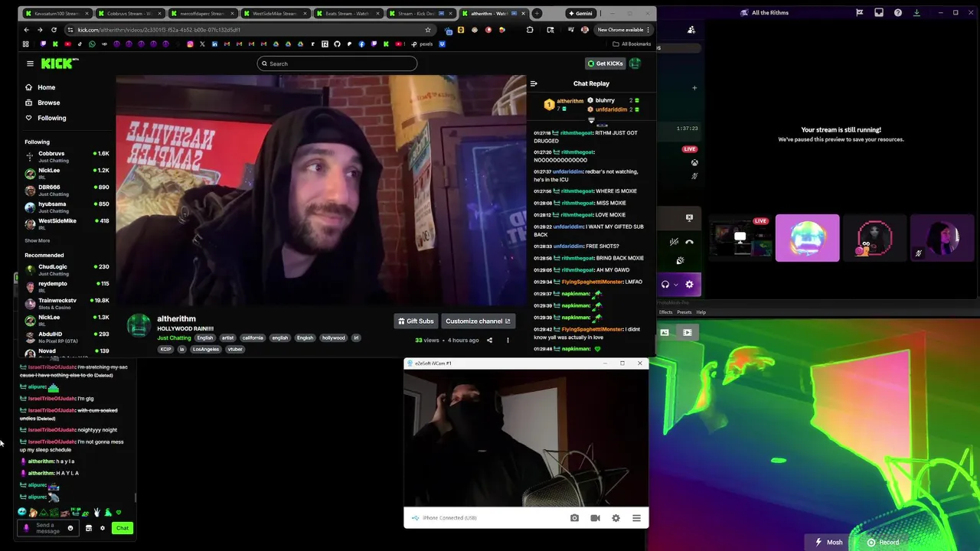This screenshot has height=551, width=980.
Task: Open WestSideMike followed channel
Action: 67,223
